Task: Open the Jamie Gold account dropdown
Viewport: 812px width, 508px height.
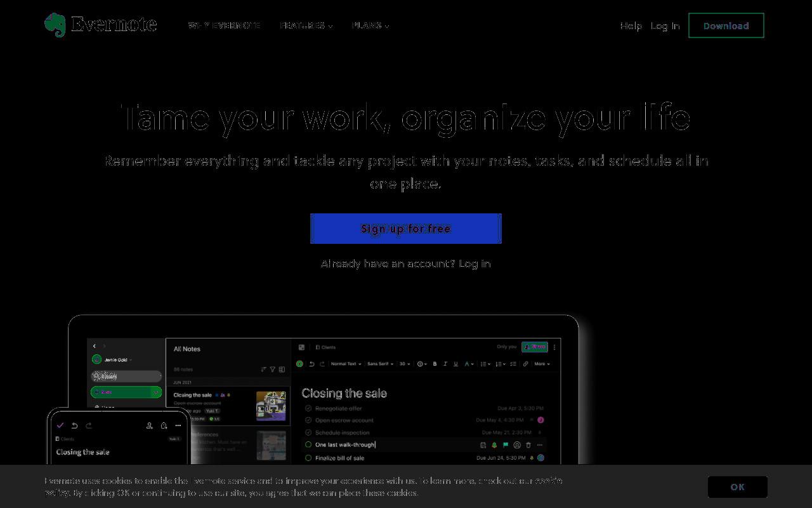Action: (113, 359)
